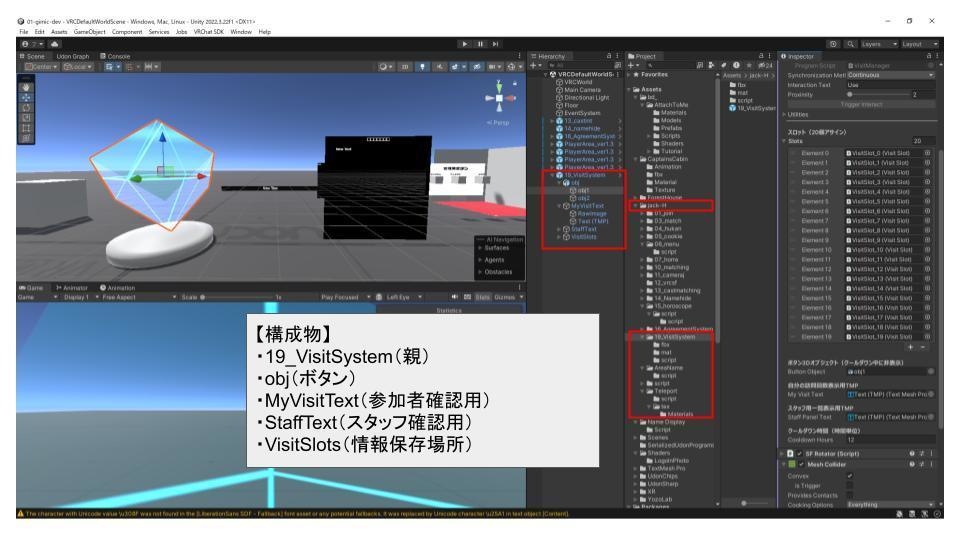Image resolution: width=960 pixels, height=540 pixels.
Task: Switch to the Console tab
Action: (x=115, y=56)
